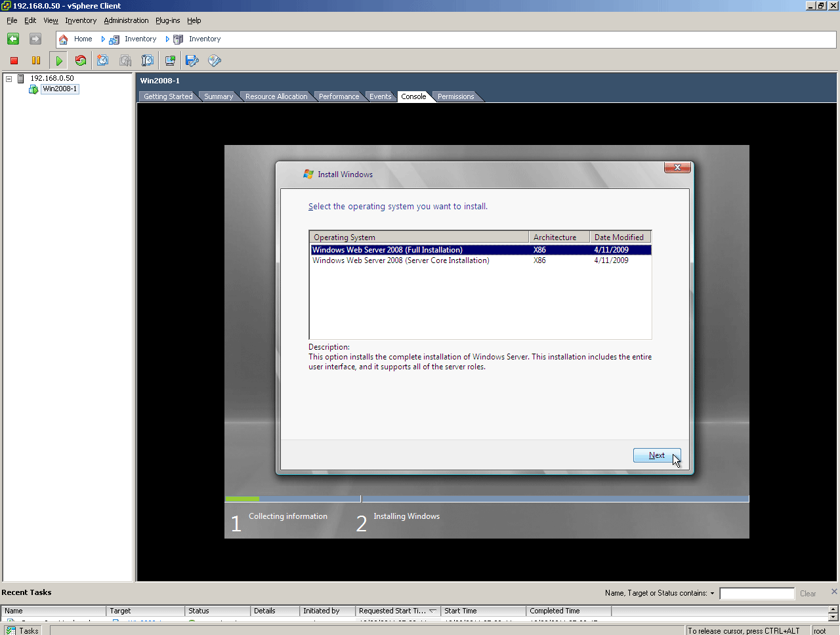
Task: Click the Tasks icon in the status bar
Action: pyautogui.click(x=10, y=630)
